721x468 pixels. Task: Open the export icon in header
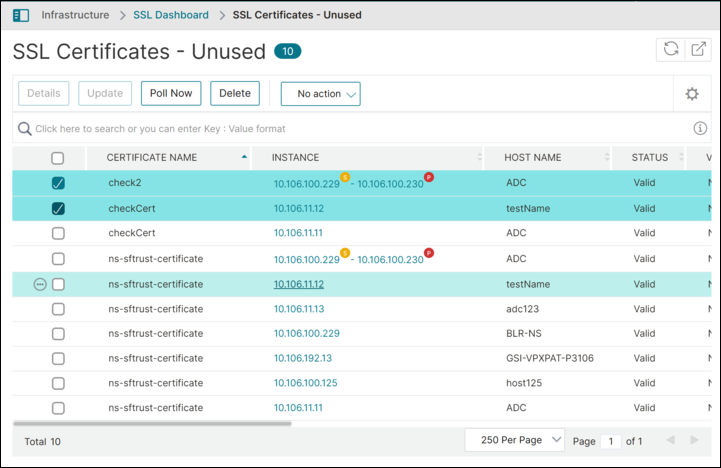tap(698, 49)
